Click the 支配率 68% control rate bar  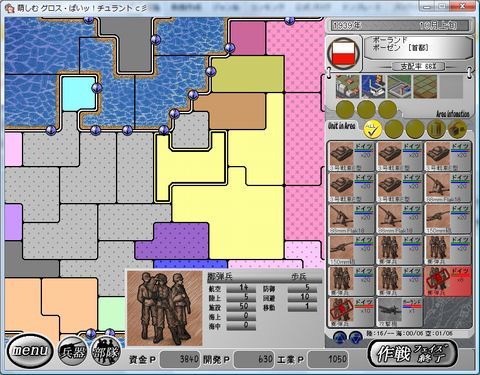[418, 66]
